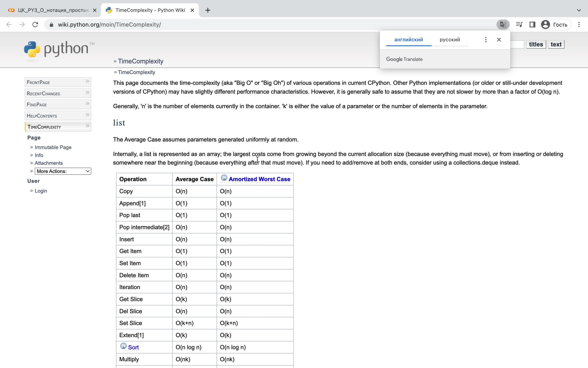Reload the TimeComplexity page
This screenshot has height=368, width=588.
point(35,25)
